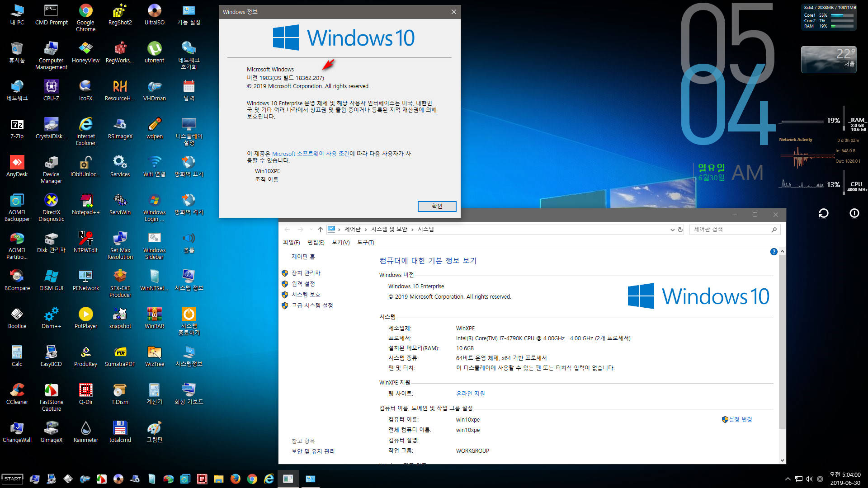Click 제어판 in the address breadcrumb
The height and width of the screenshot is (488, 868).
352,230
